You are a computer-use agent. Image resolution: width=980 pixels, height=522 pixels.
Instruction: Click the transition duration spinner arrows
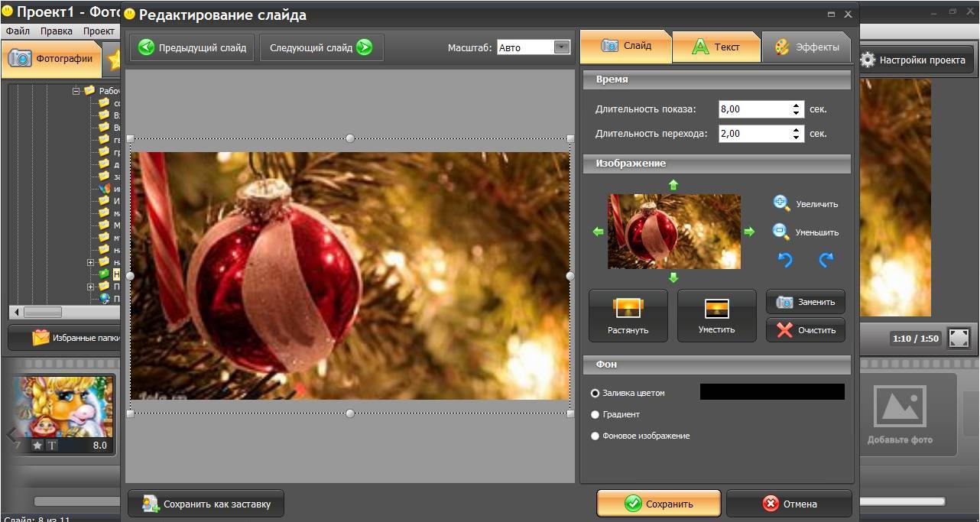click(797, 134)
